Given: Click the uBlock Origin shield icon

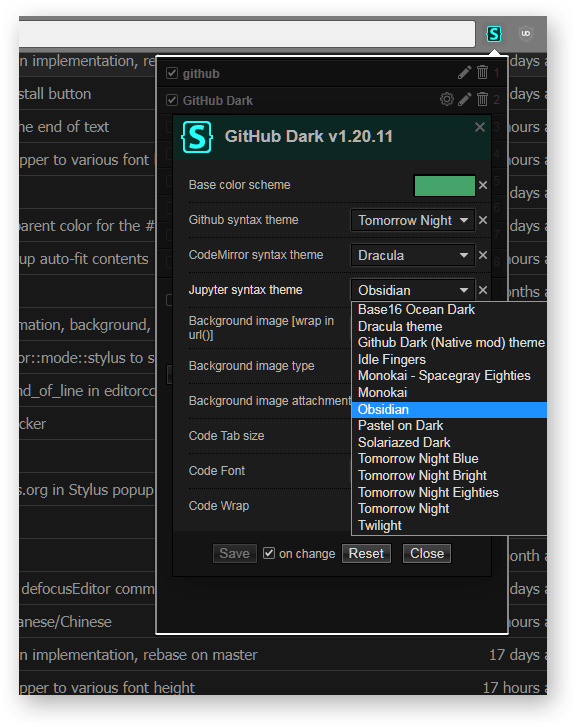Looking at the screenshot, I should click(x=525, y=34).
